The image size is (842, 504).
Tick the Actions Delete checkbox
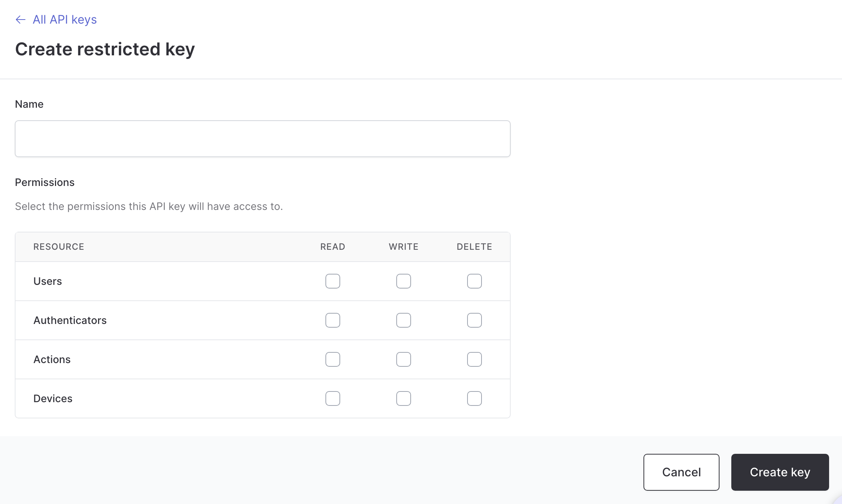474,359
